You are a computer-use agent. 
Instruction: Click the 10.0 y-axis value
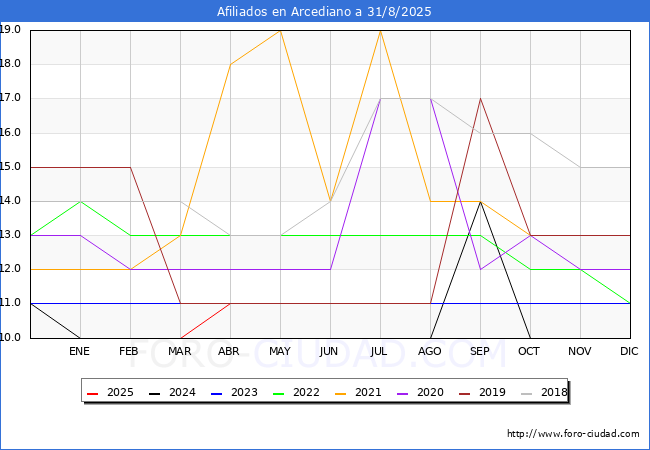10,337
